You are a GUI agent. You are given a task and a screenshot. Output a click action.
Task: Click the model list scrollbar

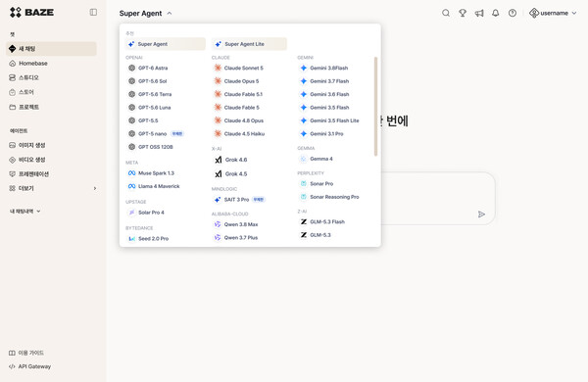click(375, 106)
